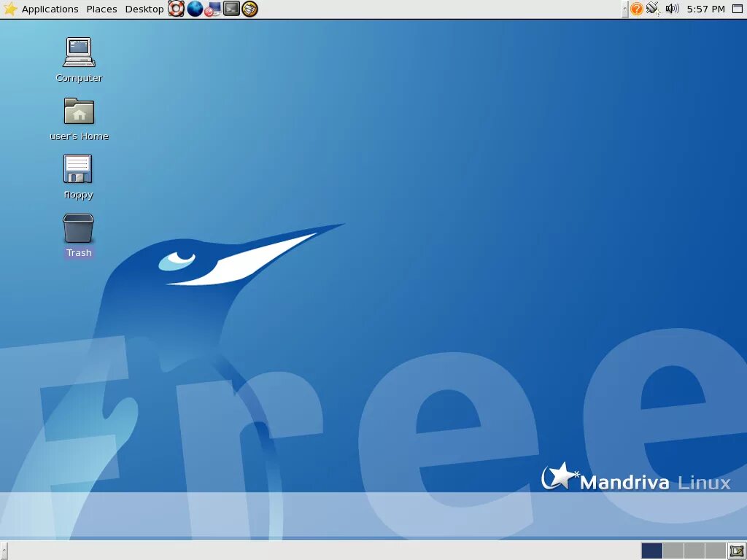The width and height of the screenshot is (747, 560).
Task: Click the "user's Home" icon label
Action: [x=79, y=136]
